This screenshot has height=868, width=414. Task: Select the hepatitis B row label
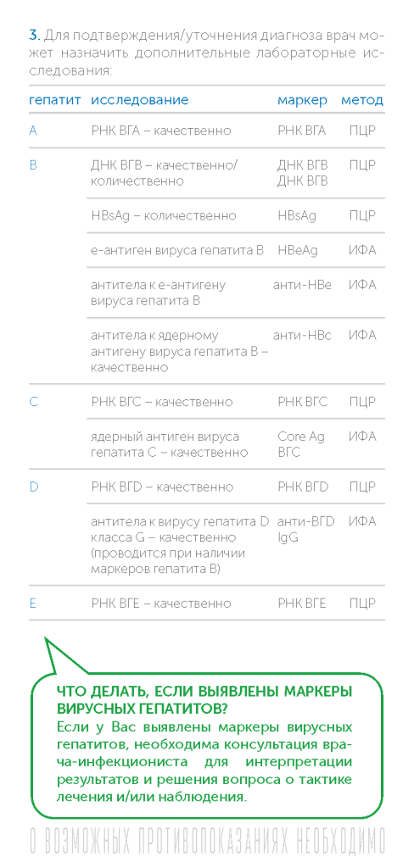(x=33, y=165)
